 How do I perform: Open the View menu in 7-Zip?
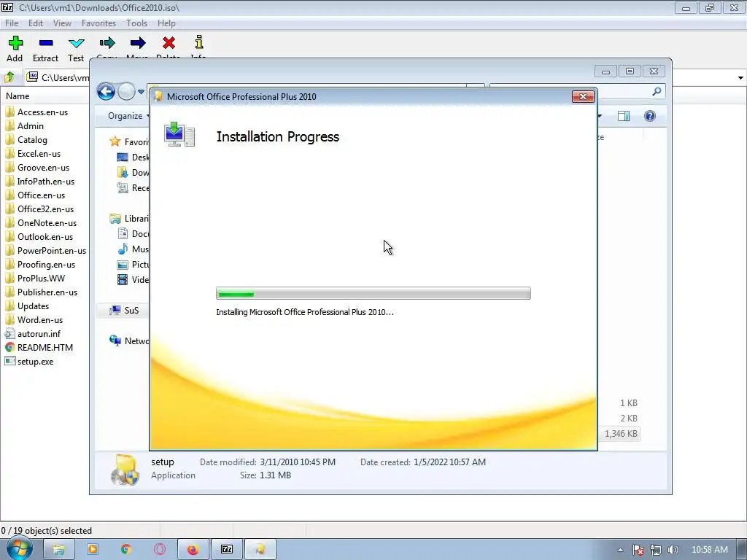(x=62, y=23)
